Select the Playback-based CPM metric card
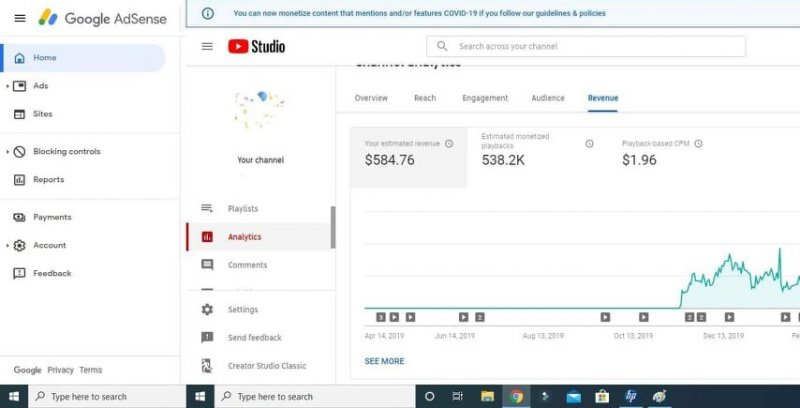Image resolution: width=800 pixels, height=408 pixels. [660, 153]
